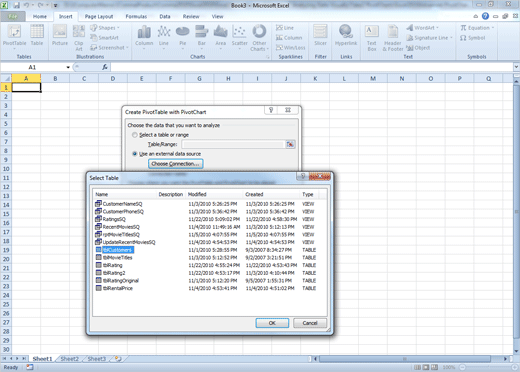Insert a Table from Tables group
Image resolution: width=520 pixels, height=372 pixels.
(37, 35)
